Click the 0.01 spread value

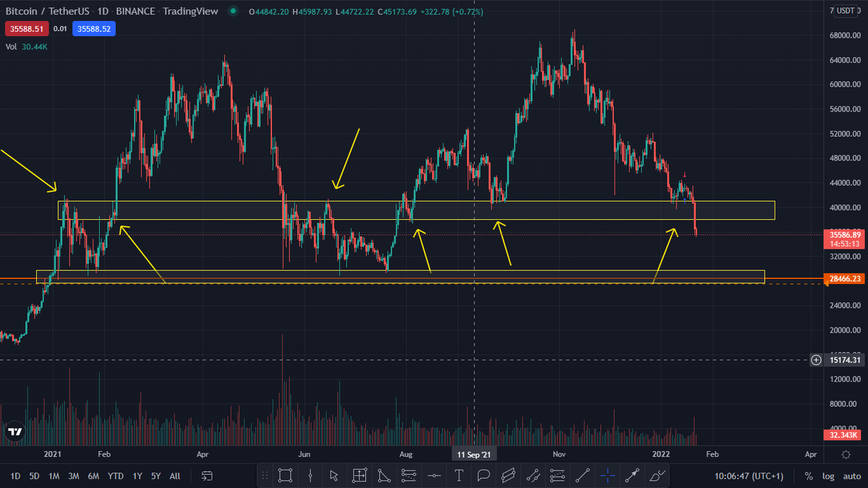click(x=59, y=29)
